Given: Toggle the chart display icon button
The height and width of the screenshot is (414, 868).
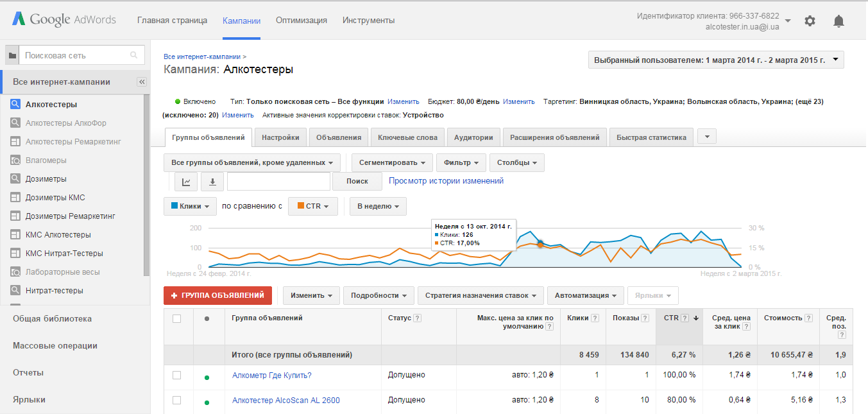Looking at the screenshot, I should tap(186, 182).
